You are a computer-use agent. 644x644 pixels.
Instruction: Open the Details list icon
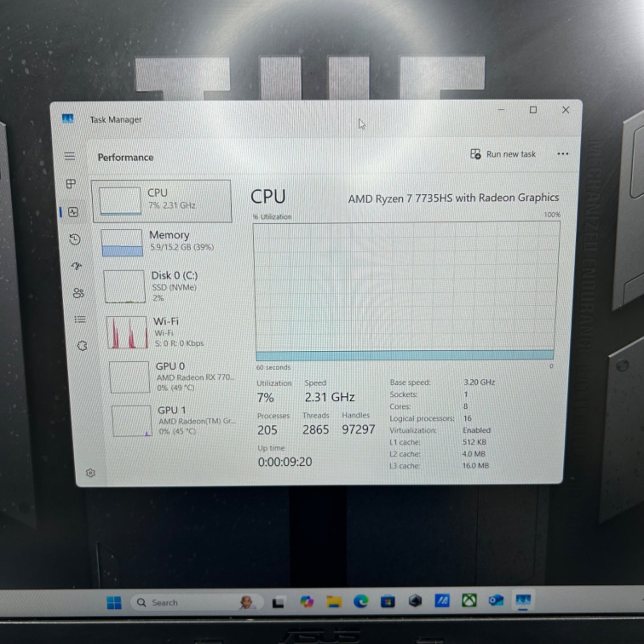tap(80, 319)
